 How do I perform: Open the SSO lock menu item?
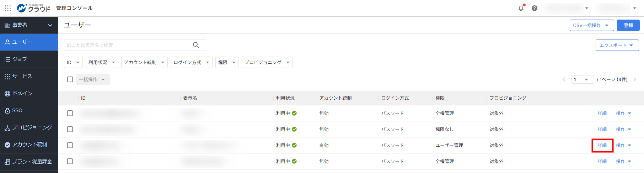pyautogui.click(x=29, y=110)
